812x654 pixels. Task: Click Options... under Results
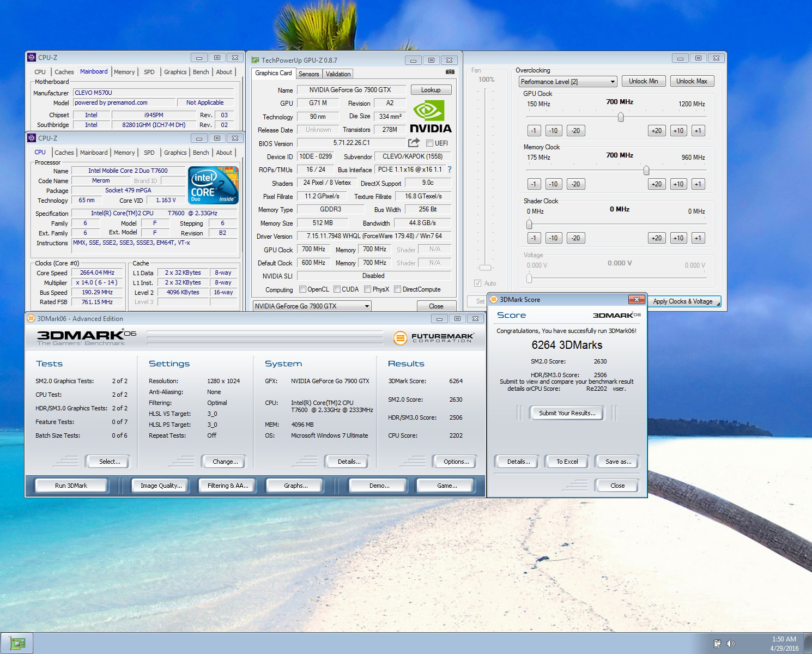tap(456, 462)
